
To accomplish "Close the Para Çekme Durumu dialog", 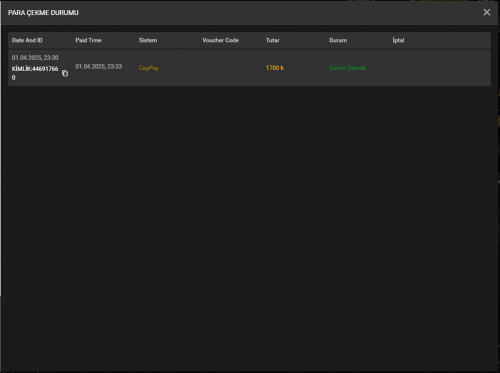I will (487, 12).
